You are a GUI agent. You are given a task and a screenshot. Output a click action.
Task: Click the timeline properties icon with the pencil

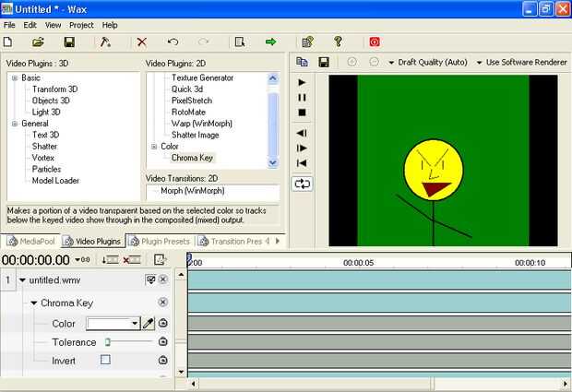click(x=160, y=259)
